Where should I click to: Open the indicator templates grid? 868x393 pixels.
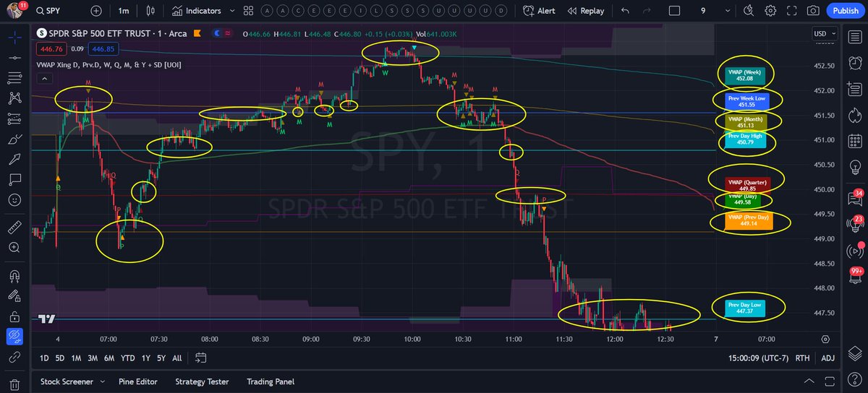point(249,11)
